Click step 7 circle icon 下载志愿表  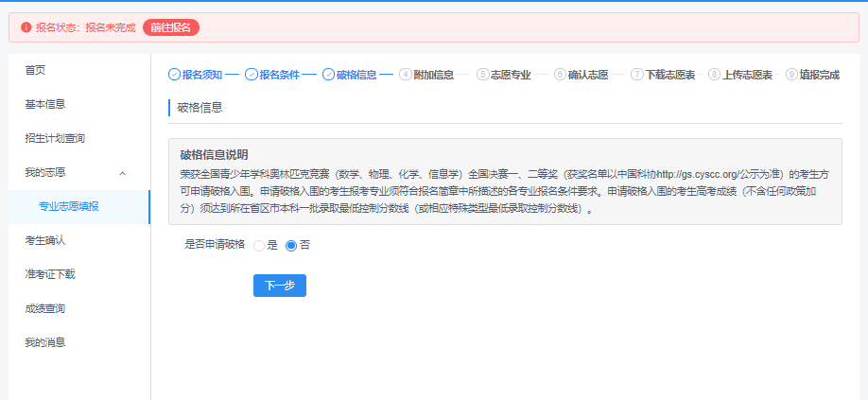pyautogui.click(x=637, y=74)
